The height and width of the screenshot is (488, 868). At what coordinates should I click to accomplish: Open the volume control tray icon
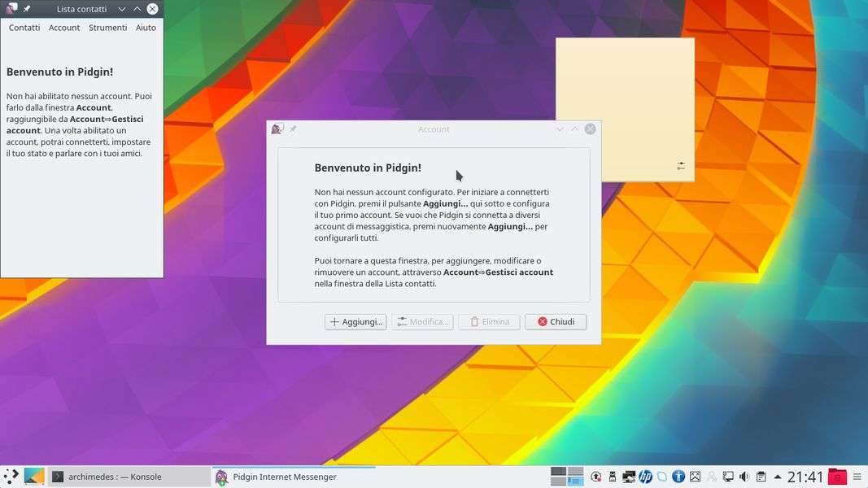pos(744,477)
